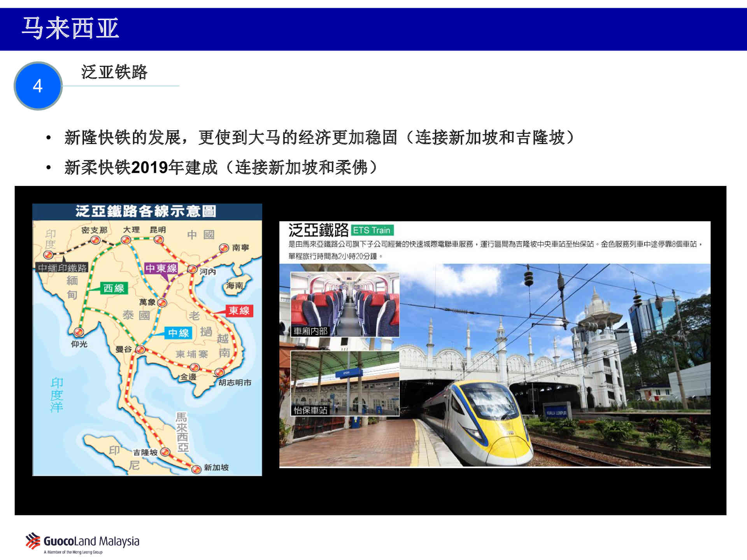The width and height of the screenshot is (747, 560).
Task: Click the Bangkok station marker on map
Action: click(140, 350)
